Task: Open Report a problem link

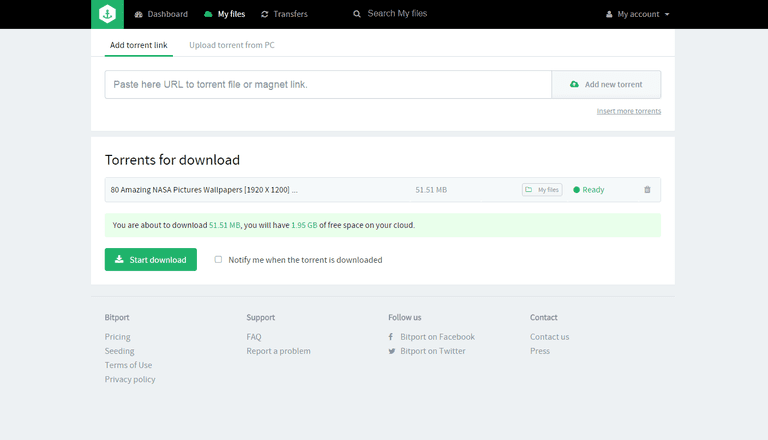Action: coord(278,351)
